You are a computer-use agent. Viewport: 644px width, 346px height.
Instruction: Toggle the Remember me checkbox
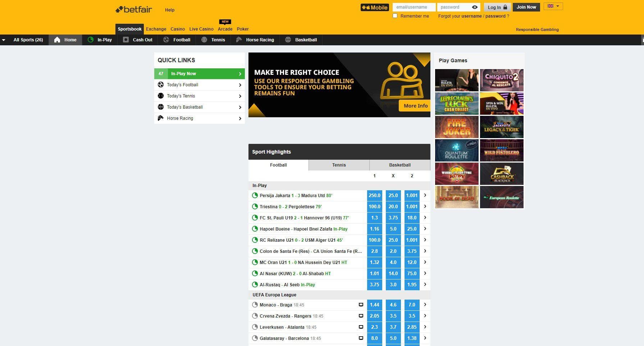pos(395,16)
